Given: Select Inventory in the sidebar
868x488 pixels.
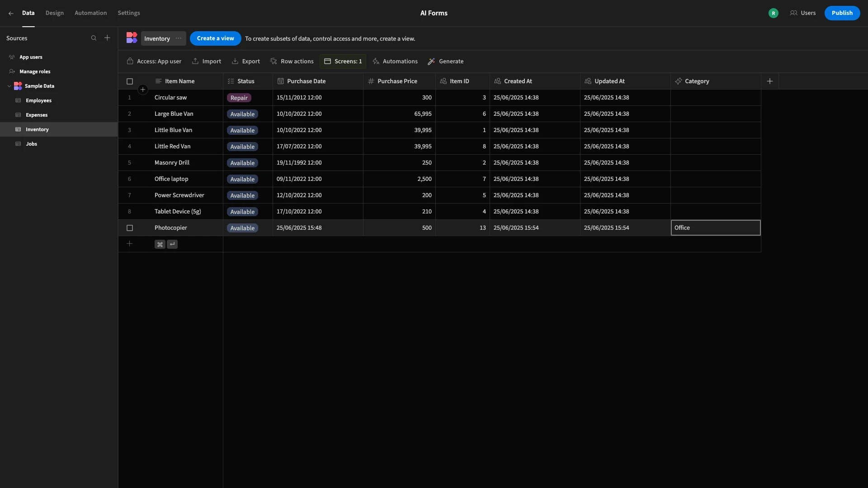Looking at the screenshot, I should pos(59,129).
